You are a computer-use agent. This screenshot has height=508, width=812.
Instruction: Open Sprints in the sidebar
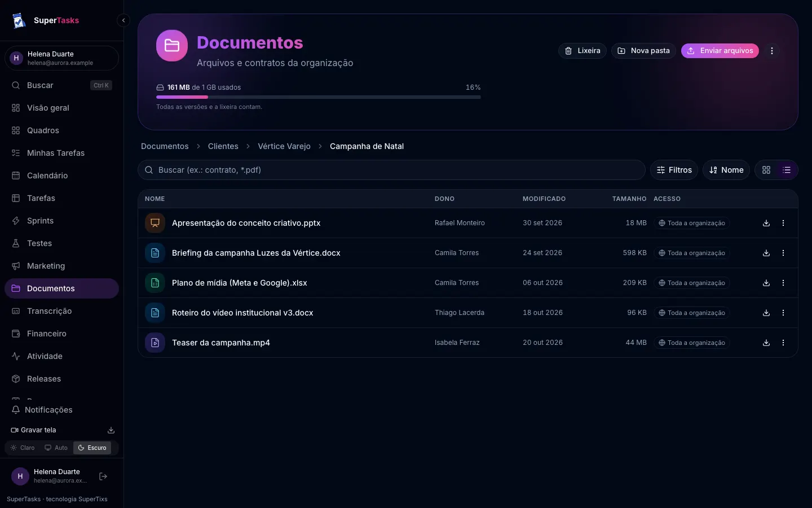pyautogui.click(x=61, y=221)
